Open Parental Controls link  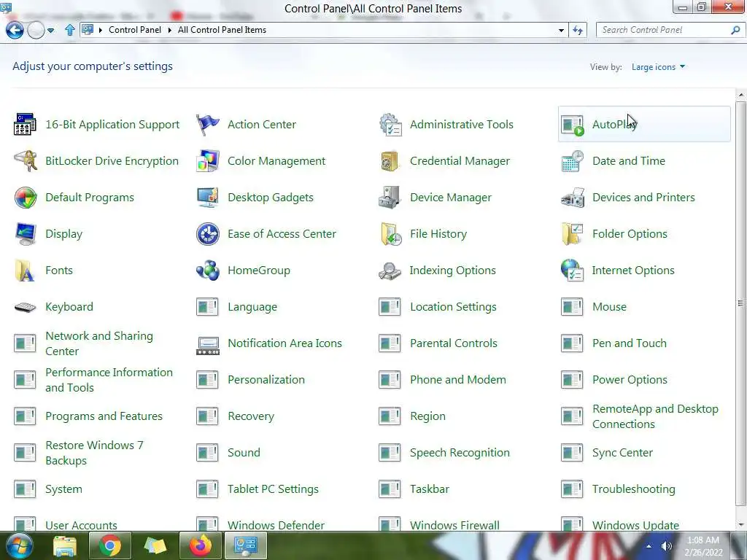pos(454,343)
